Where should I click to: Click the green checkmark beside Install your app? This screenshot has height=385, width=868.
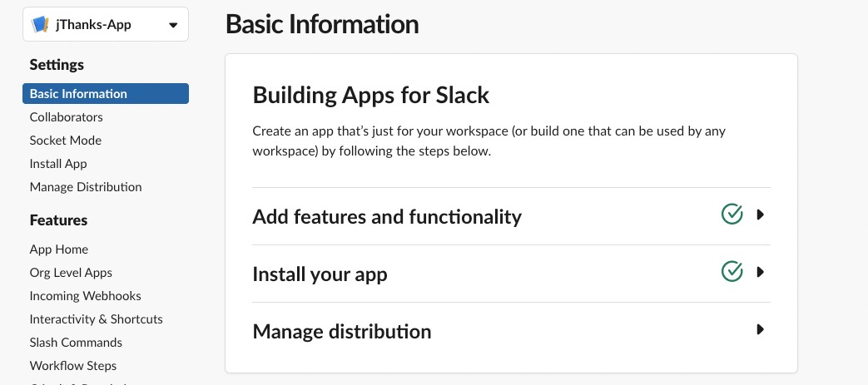pos(732,272)
